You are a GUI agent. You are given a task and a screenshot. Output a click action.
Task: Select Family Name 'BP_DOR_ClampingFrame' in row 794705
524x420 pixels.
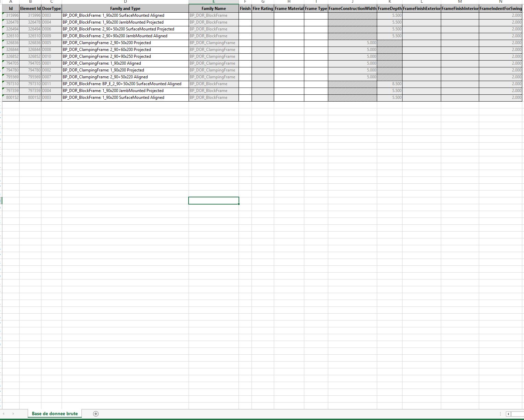[214, 63]
